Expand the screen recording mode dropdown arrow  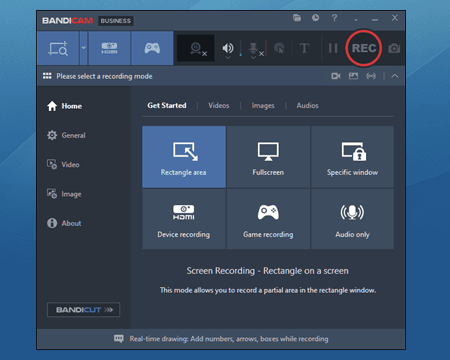[x=84, y=48]
